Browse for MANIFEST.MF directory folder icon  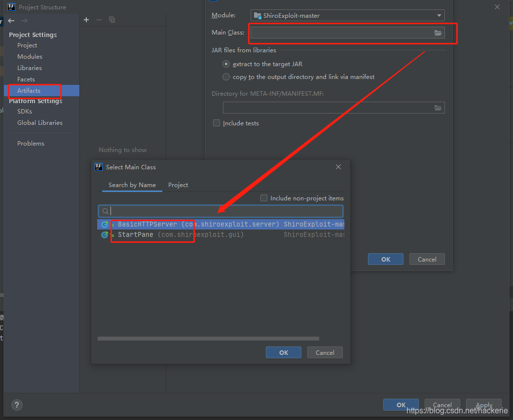[x=438, y=108]
